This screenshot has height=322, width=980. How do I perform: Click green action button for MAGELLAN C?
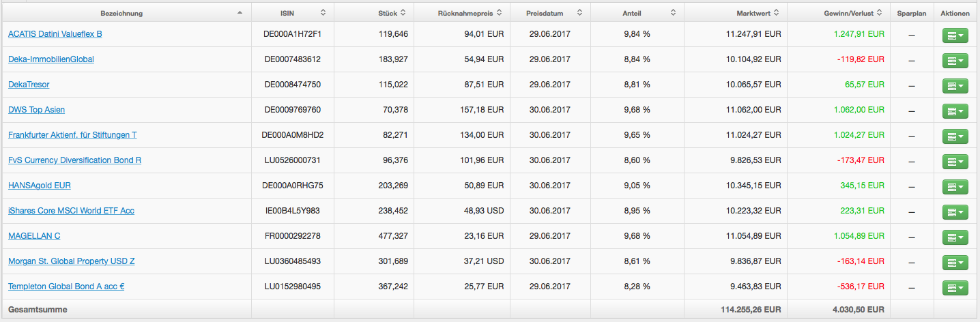pyautogui.click(x=955, y=237)
